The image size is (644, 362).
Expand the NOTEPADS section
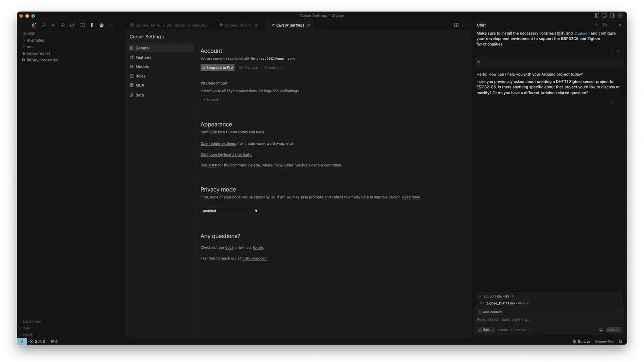pyautogui.click(x=70, y=322)
